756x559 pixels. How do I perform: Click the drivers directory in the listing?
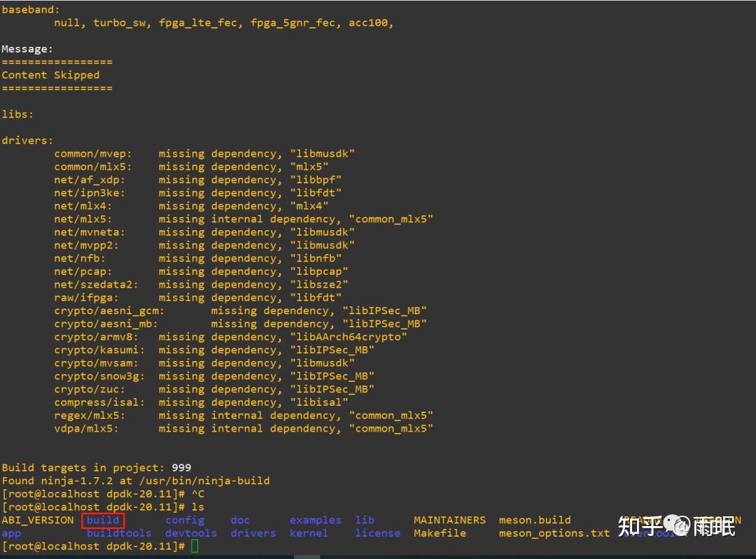[x=253, y=533]
